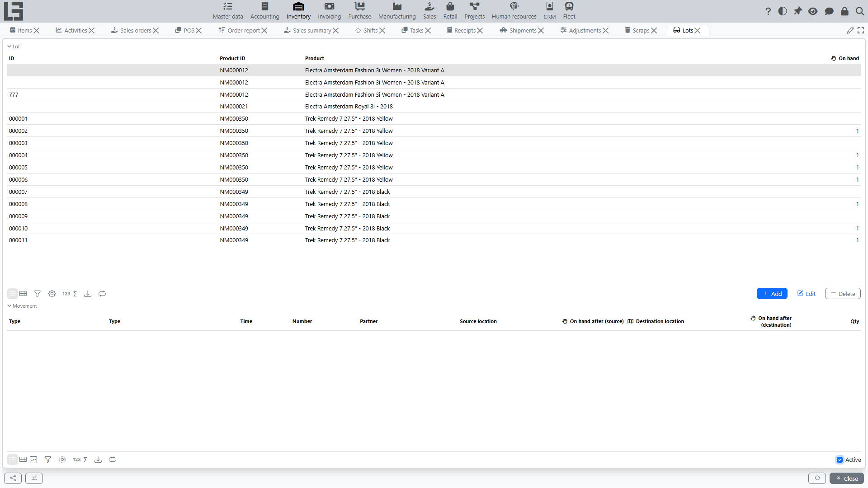868x488 pixels.
Task: Open Lot panel column settings gear
Action: [52, 294]
